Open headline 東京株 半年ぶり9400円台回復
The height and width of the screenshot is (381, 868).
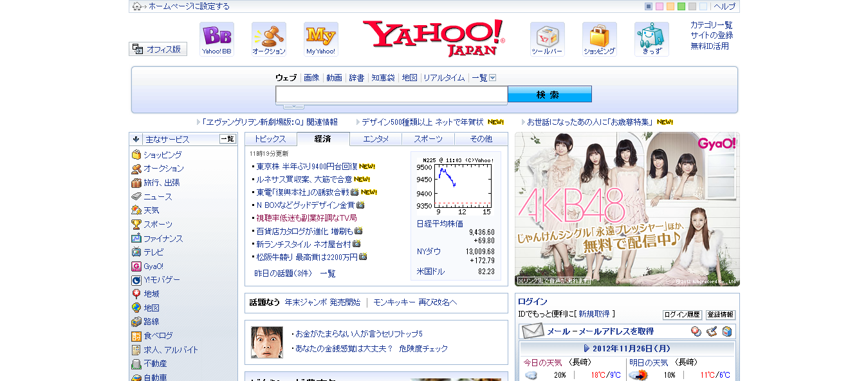pyautogui.click(x=307, y=166)
